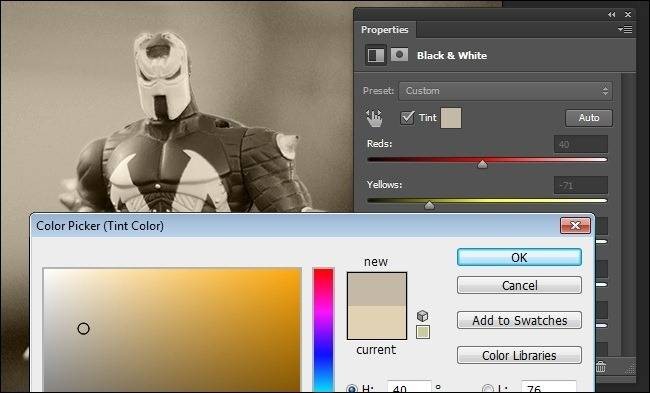
Task: Click the web-safe color cube warning icon
Action: click(x=422, y=316)
